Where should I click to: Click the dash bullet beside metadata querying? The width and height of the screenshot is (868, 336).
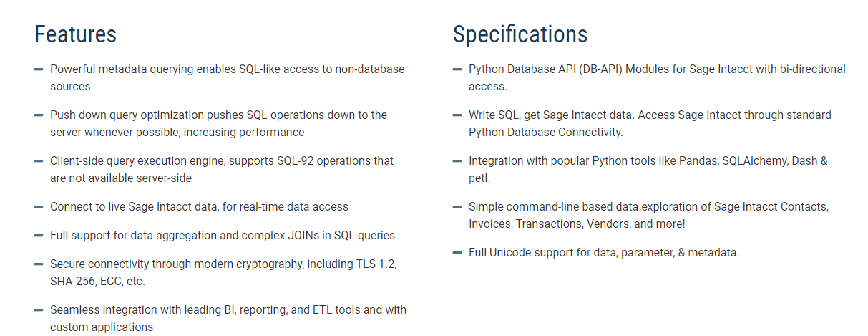click(39, 69)
